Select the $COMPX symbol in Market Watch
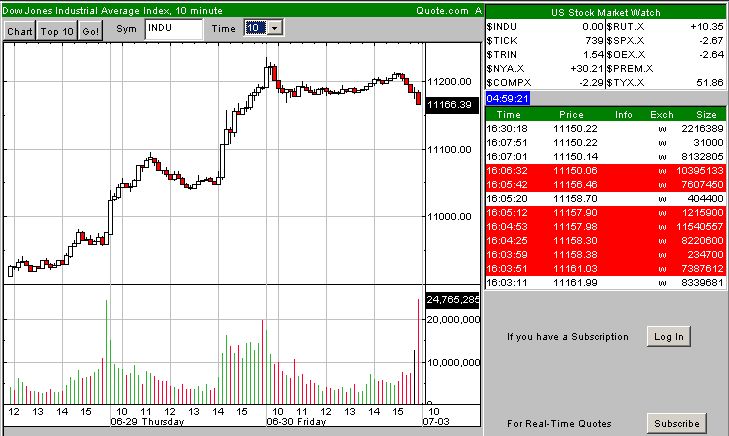Viewport: 729px width, 436px height. pos(509,83)
